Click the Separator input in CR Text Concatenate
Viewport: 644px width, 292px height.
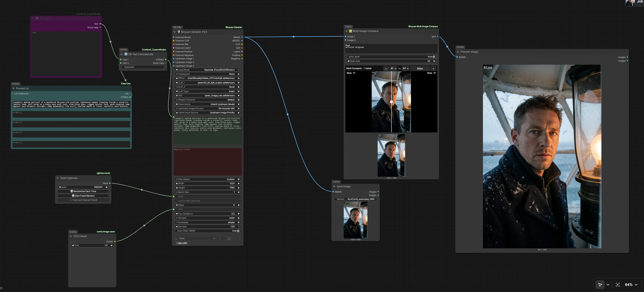(x=143, y=67)
